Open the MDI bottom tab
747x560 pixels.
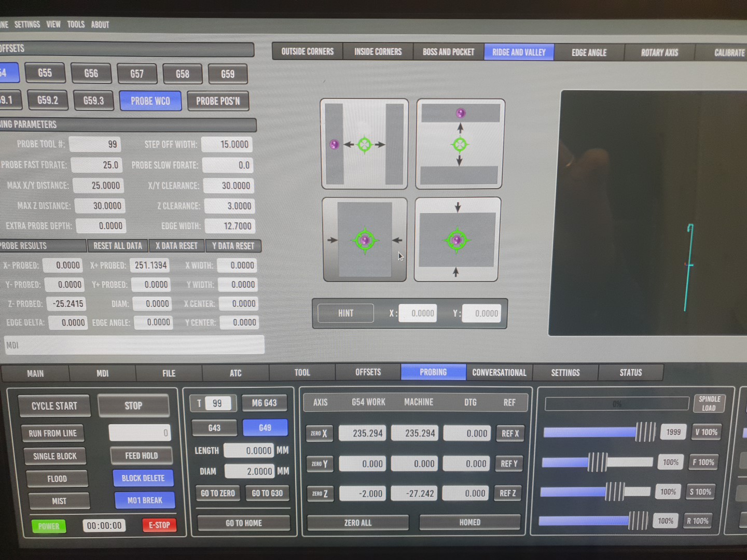click(102, 373)
